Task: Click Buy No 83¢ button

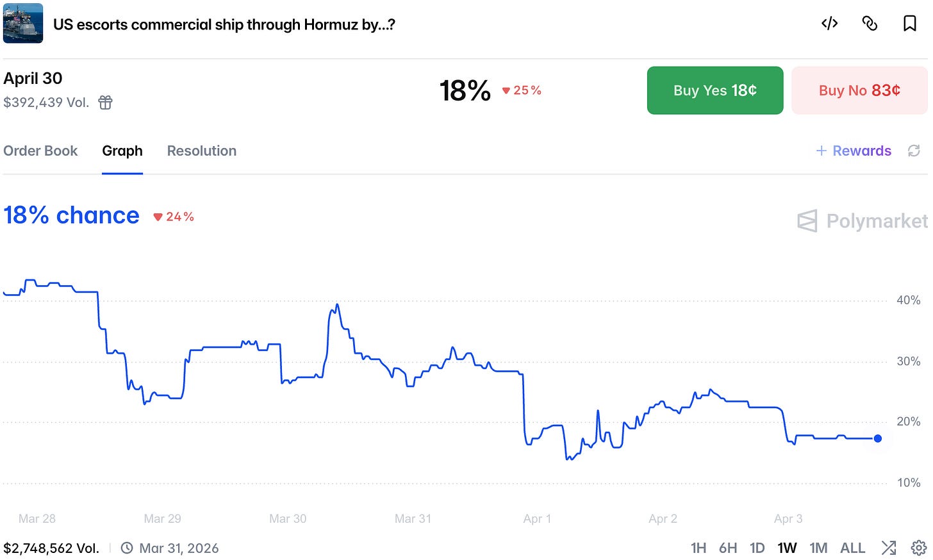Action: [x=859, y=90]
